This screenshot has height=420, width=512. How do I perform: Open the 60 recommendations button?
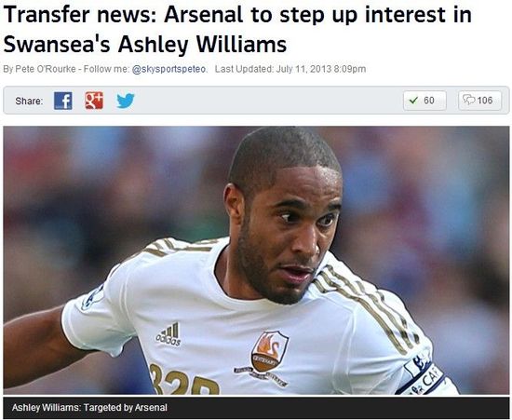[424, 101]
